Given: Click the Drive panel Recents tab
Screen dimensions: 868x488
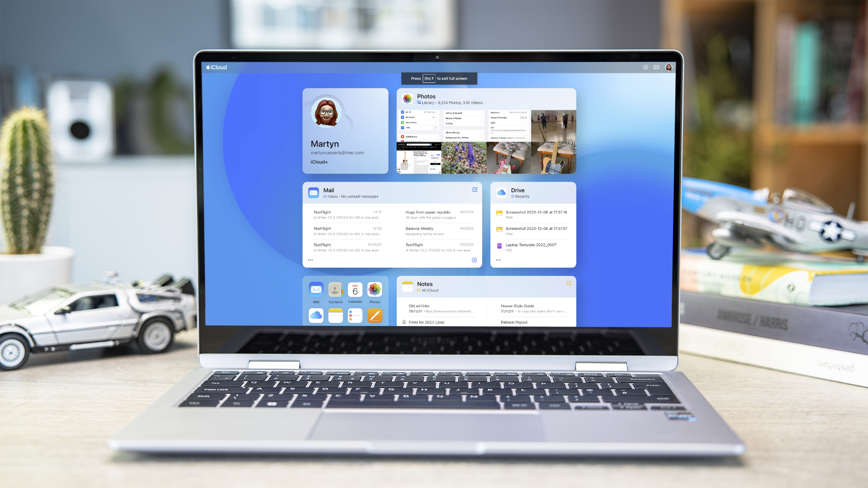Looking at the screenshot, I should click(x=520, y=196).
